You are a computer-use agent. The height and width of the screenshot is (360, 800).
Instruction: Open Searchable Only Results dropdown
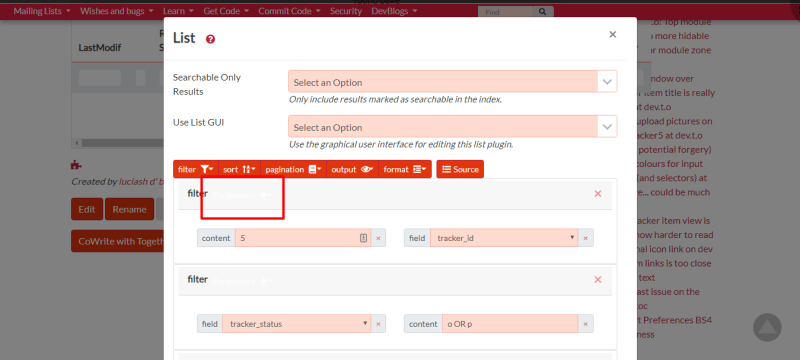coord(453,82)
